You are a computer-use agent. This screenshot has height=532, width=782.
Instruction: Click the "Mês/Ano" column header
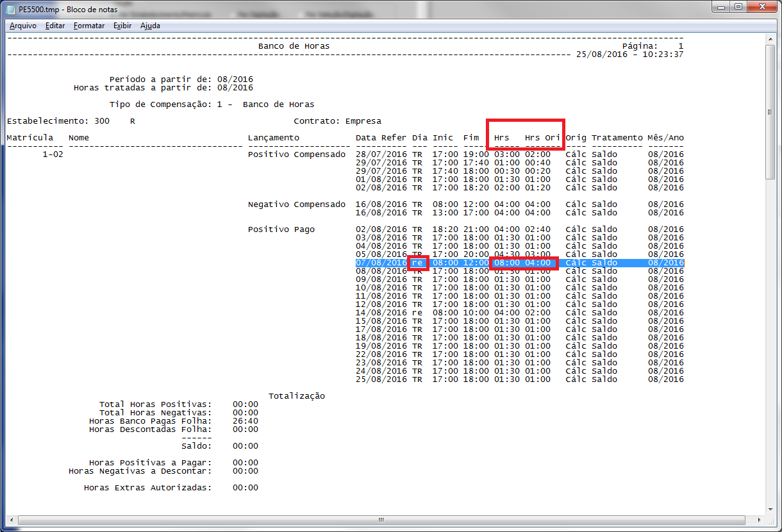click(666, 138)
